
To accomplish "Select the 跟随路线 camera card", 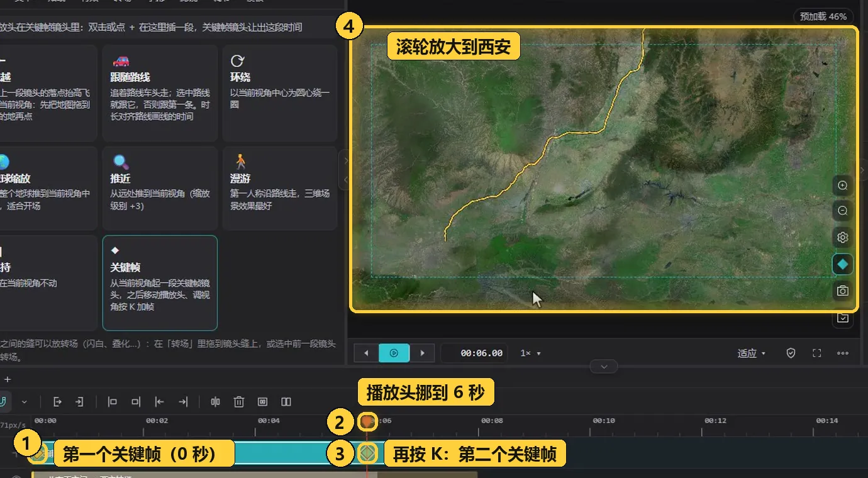I will pyautogui.click(x=160, y=93).
